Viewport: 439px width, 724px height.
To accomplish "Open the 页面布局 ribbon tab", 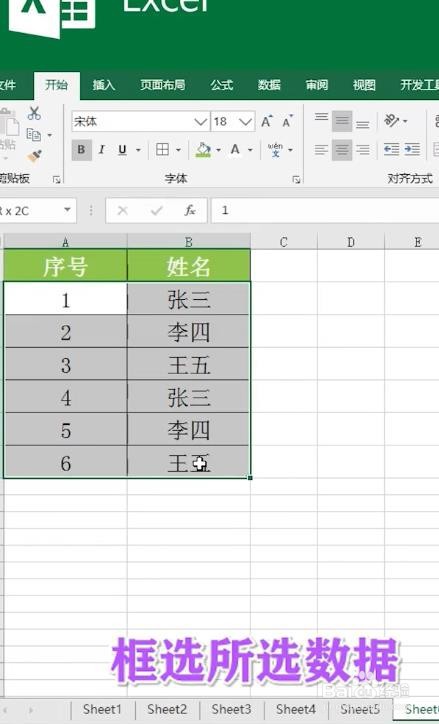I will [x=163, y=85].
